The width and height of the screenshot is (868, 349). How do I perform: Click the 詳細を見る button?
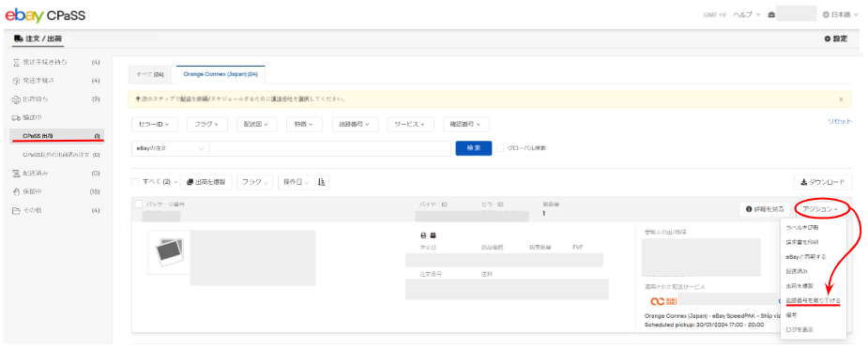click(x=765, y=209)
